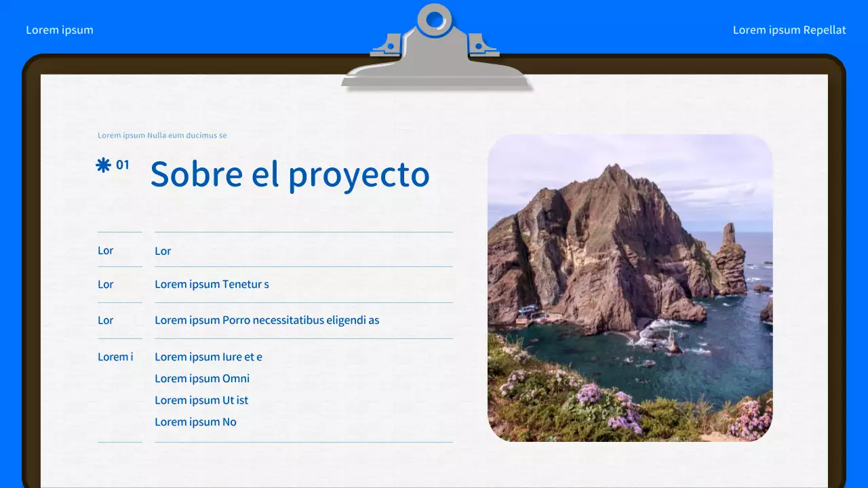This screenshot has width=868, height=488.
Task: Click the 'Sobre el proyecto' title text
Action: pyautogui.click(x=290, y=174)
